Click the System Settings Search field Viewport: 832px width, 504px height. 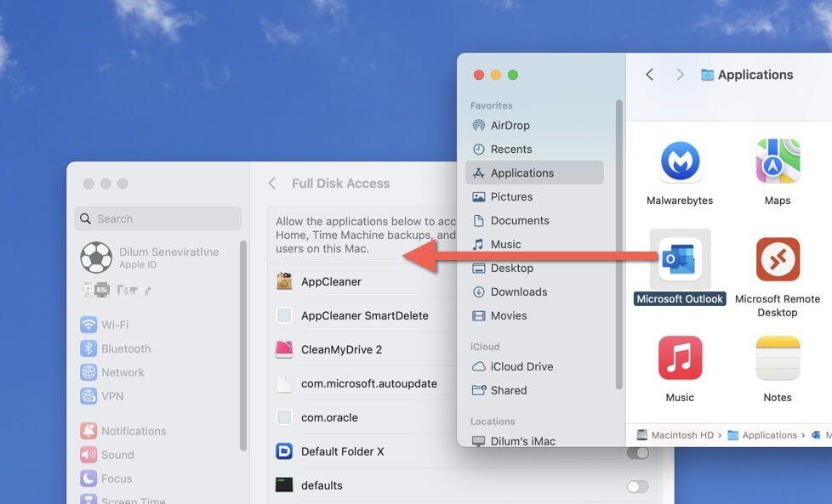click(158, 218)
